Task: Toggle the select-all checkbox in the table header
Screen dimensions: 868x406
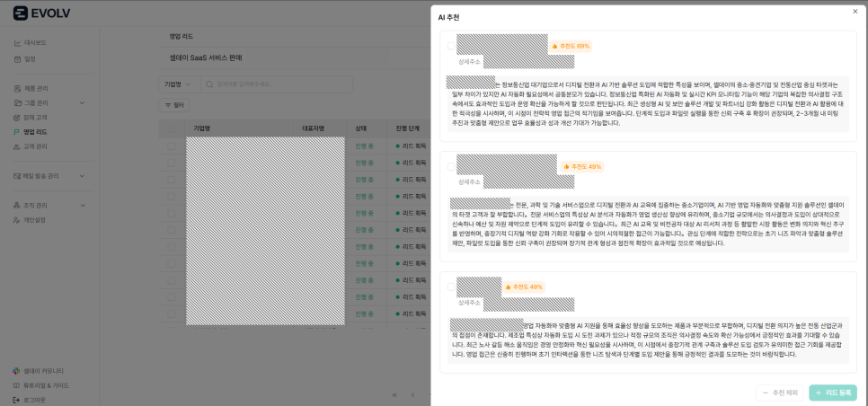Action: pyautogui.click(x=171, y=128)
